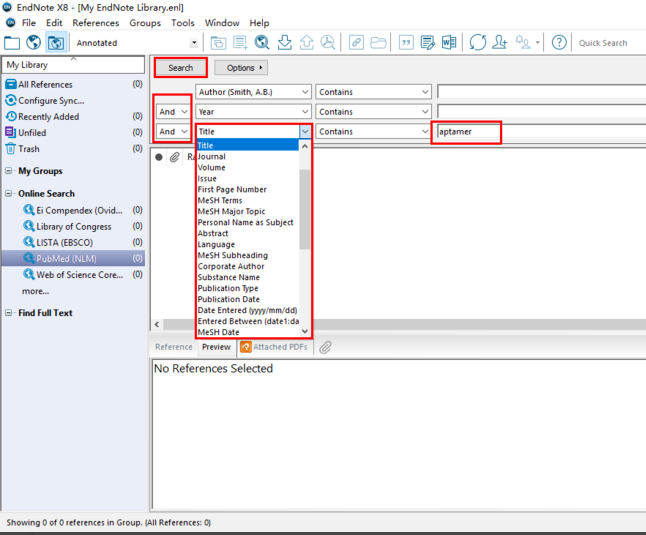Open the Annotated output style dropdown

coord(193,43)
